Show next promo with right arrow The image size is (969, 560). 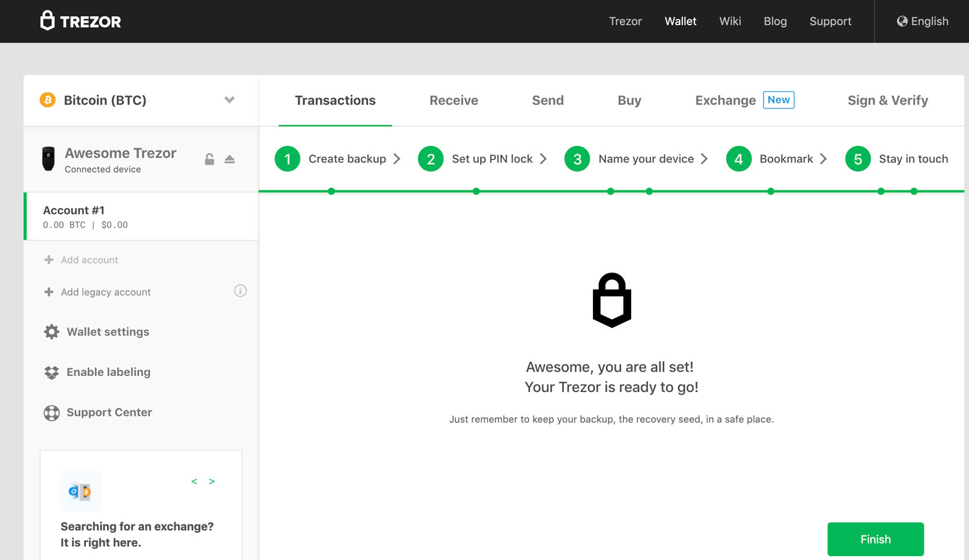211,481
